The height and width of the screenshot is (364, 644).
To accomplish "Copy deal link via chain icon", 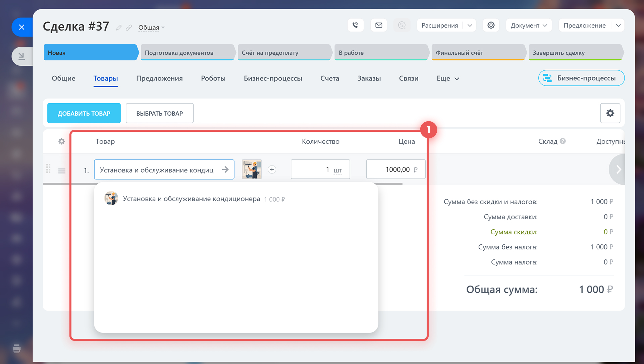I will (x=129, y=28).
